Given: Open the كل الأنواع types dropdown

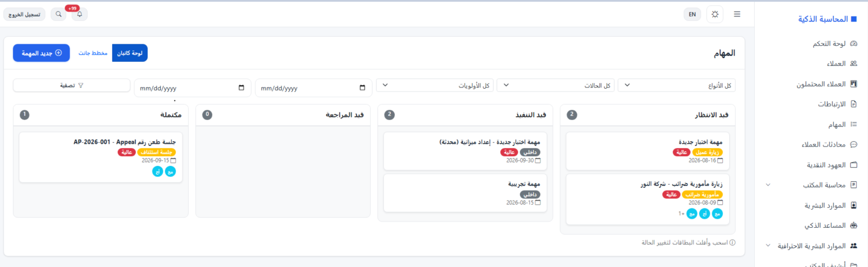Looking at the screenshot, I should [676, 85].
